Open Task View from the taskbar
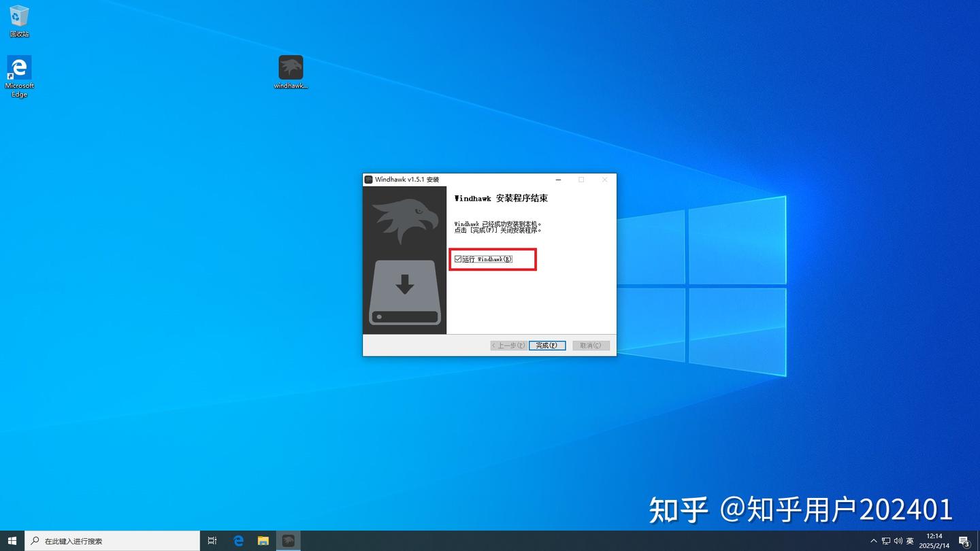 click(x=212, y=540)
